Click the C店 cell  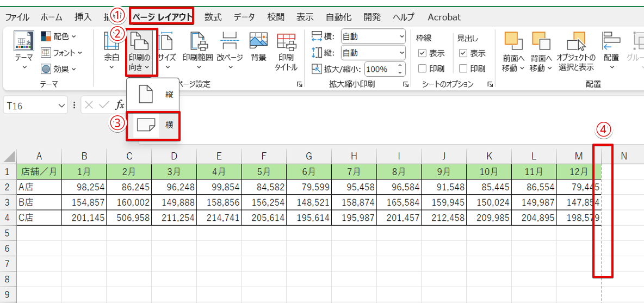click(x=39, y=218)
